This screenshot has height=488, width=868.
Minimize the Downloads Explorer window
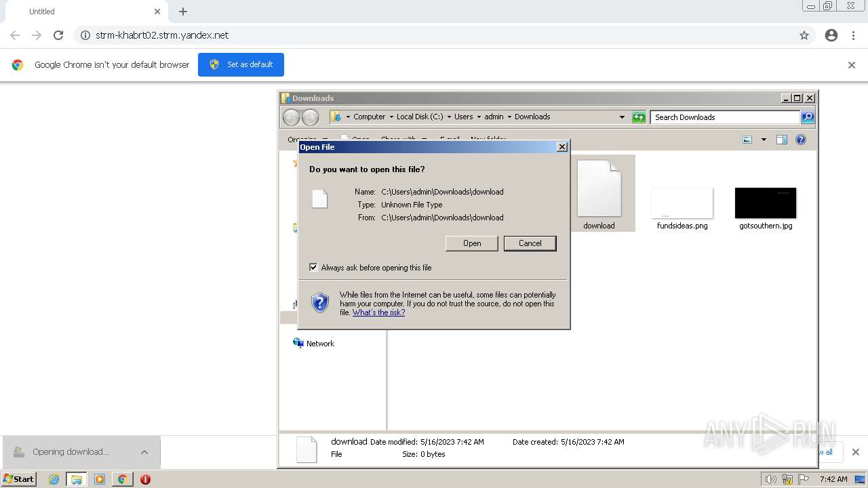pos(786,98)
